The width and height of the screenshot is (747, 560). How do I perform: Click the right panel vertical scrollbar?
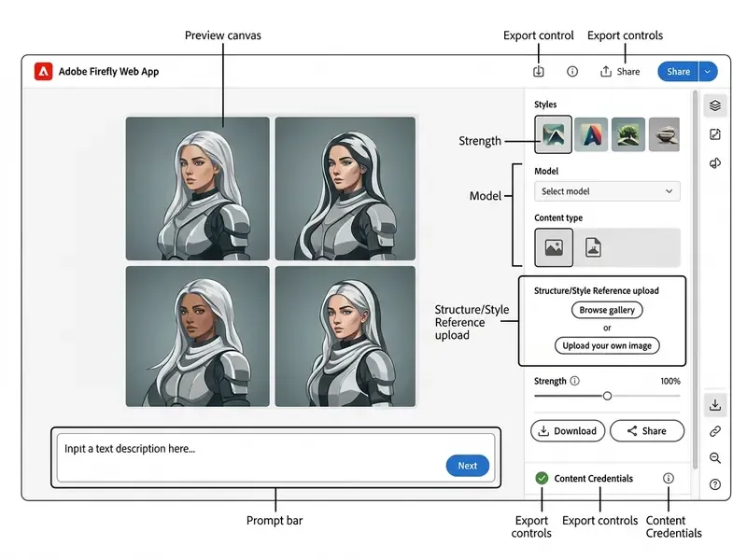(x=696, y=278)
